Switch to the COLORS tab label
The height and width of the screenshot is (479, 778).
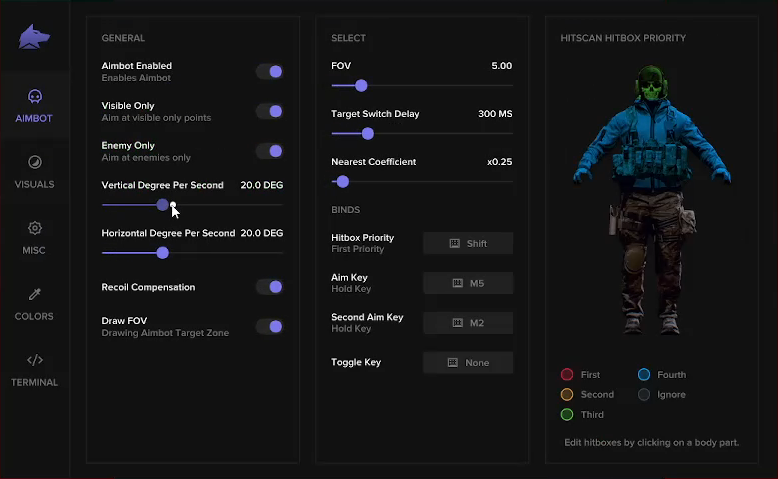point(34,317)
